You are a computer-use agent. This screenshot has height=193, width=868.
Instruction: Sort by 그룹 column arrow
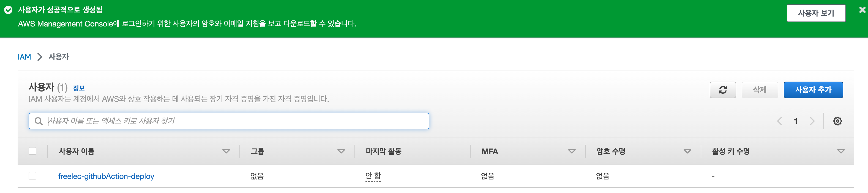coord(341,151)
